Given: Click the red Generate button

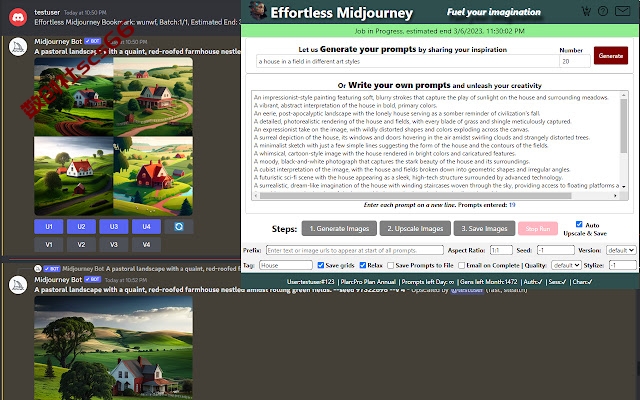Looking at the screenshot, I should tap(611, 56).
